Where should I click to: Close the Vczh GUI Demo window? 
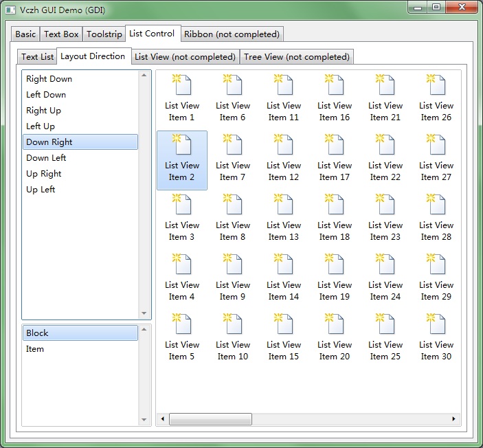click(462, 8)
